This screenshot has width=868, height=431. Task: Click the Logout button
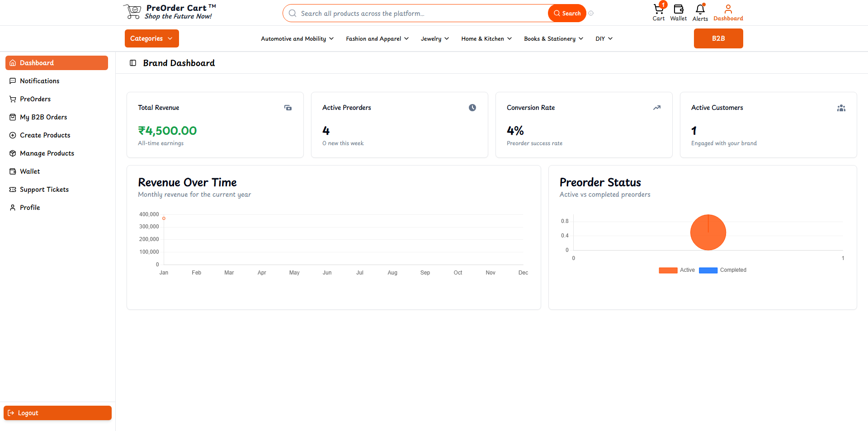click(57, 413)
